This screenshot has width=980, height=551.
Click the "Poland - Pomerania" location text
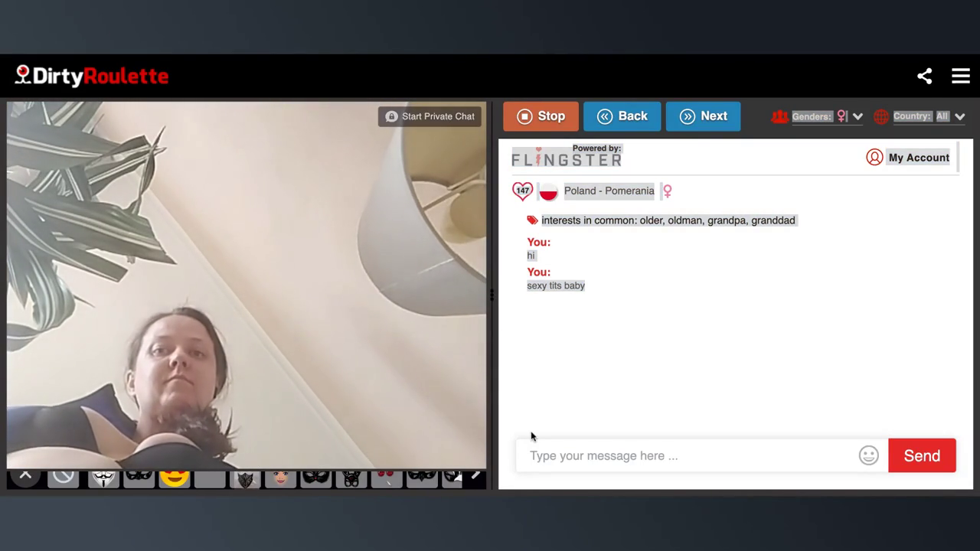609,191
